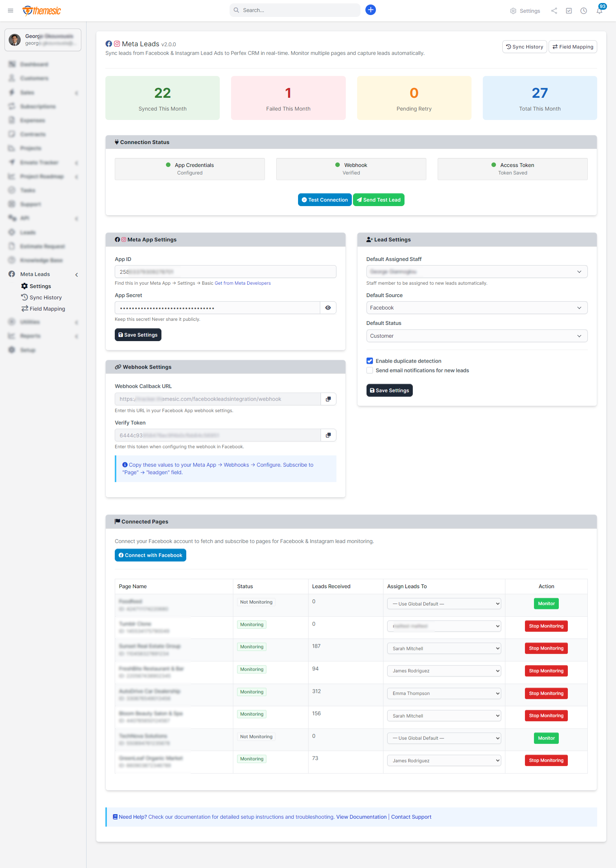Image resolution: width=616 pixels, height=868 pixels.
Task: Copy the Verify Token
Action: [x=328, y=435]
